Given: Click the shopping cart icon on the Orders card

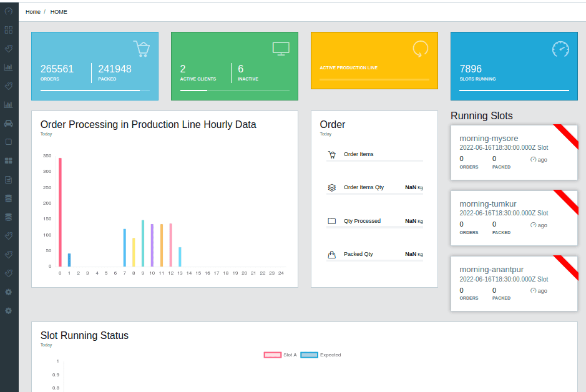Looking at the screenshot, I should [142, 49].
